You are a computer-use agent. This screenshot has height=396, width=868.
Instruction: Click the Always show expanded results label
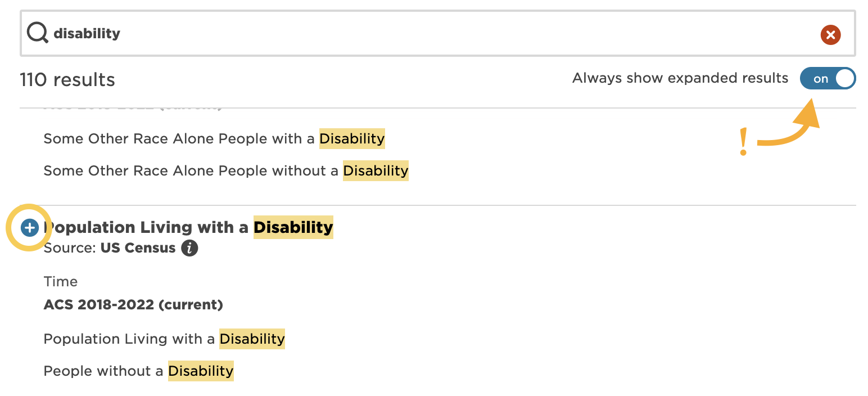pos(680,78)
